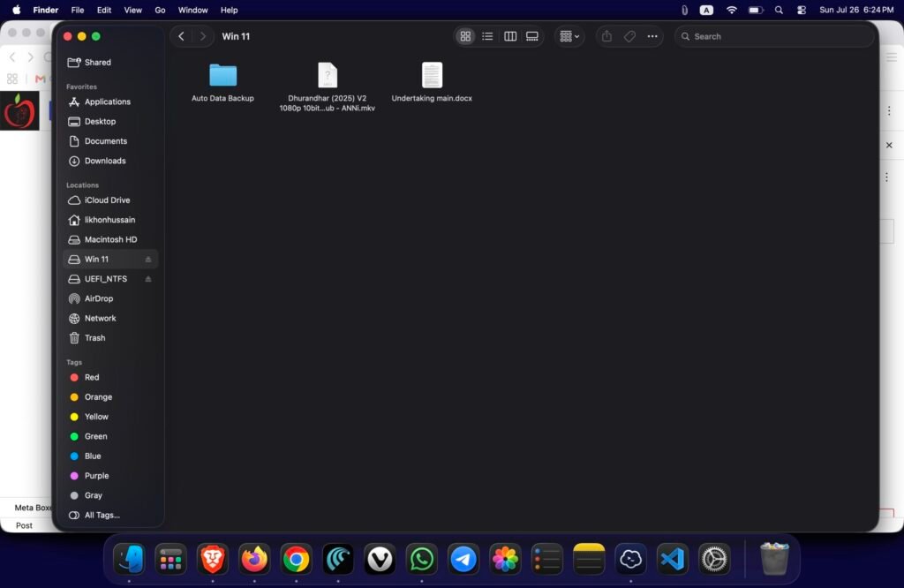Open Shared in the sidebar
Image resolution: width=904 pixels, height=588 pixels.
tap(110, 63)
